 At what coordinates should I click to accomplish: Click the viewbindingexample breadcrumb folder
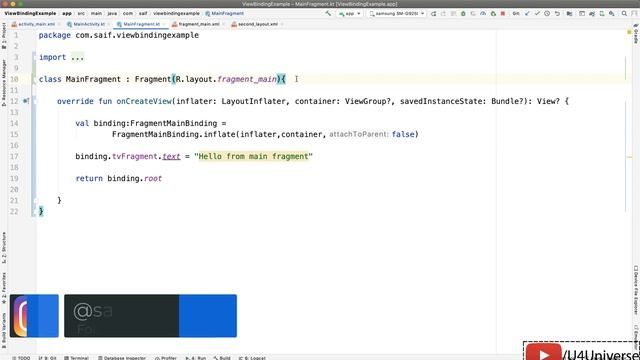click(x=176, y=13)
